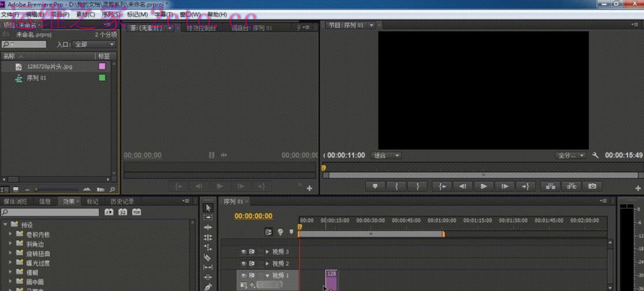Open source monitor button editor plus
The height and width of the screenshot is (291, 644).
click(x=309, y=188)
